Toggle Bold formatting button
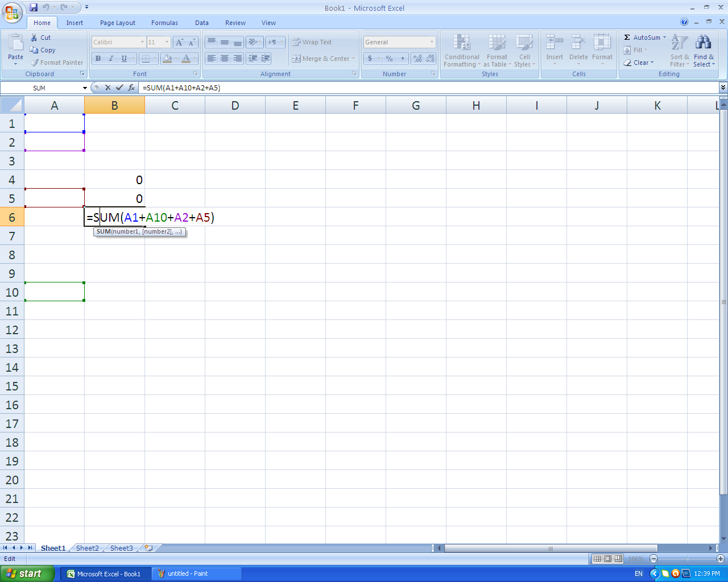Viewport: 728px width, 582px height. (x=98, y=59)
